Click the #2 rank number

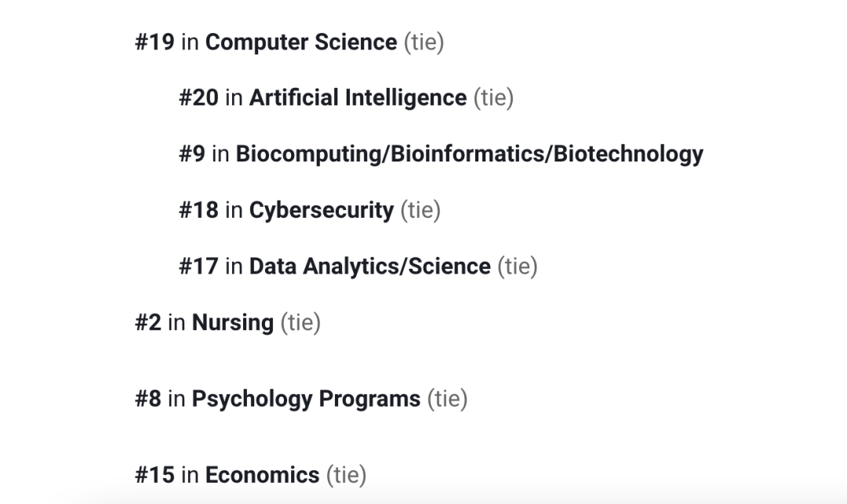147,322
